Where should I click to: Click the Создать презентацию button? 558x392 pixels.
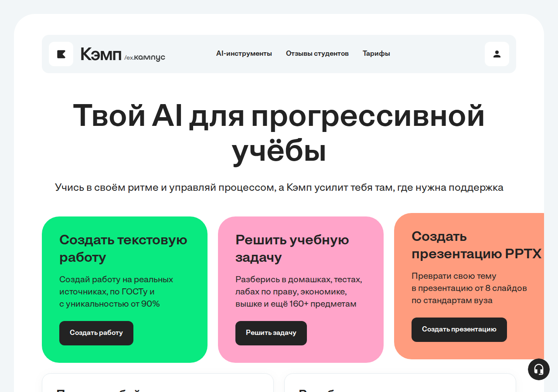(459, 330)
